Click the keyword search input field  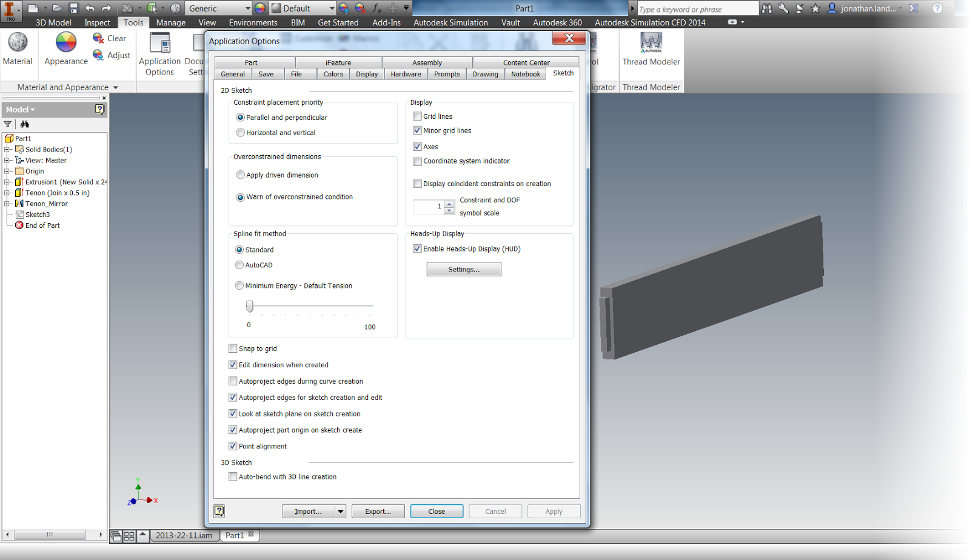pyautogui.click(x=697, y=8)
